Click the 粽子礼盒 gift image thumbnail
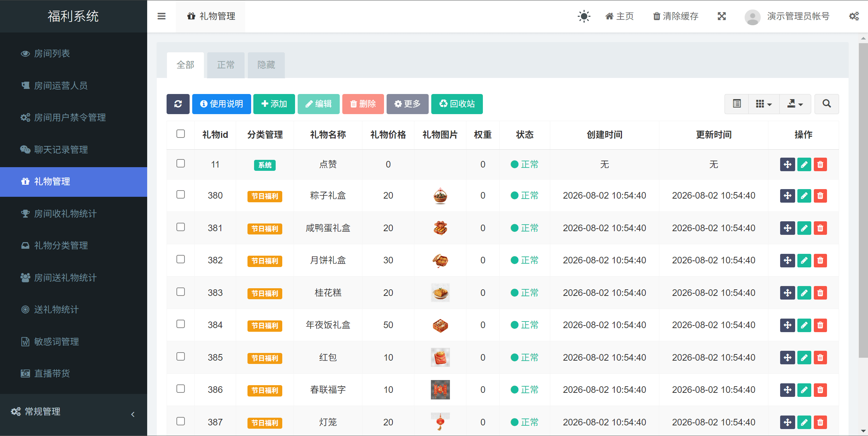Screen dimensions: 868x436 [x=440, y=196]
